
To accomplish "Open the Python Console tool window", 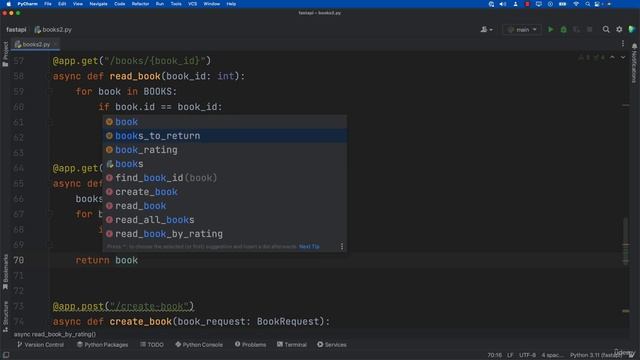I will [x=199, y=345].
